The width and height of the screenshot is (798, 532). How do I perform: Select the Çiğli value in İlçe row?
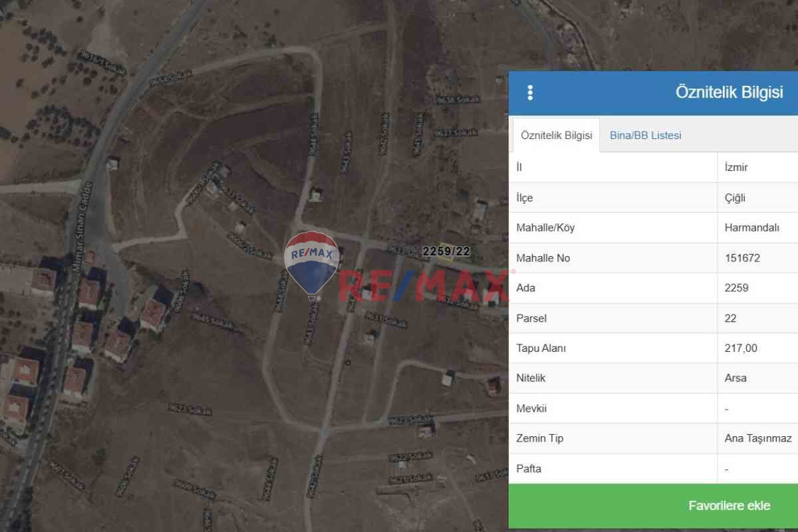[735, 198]
